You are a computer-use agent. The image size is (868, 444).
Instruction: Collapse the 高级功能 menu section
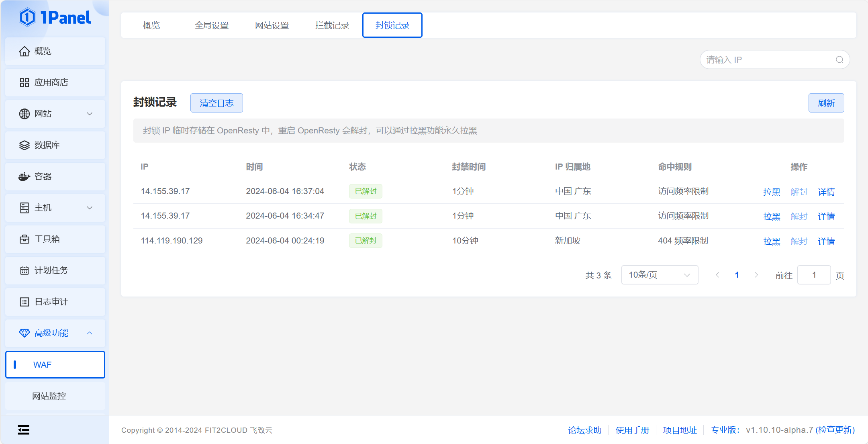click(x=90, y=333)
